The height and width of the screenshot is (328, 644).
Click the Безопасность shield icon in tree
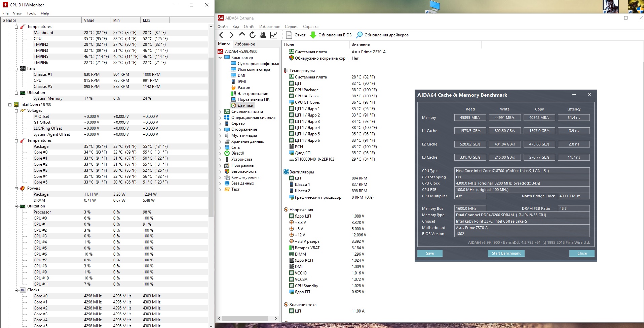[227, 171]
